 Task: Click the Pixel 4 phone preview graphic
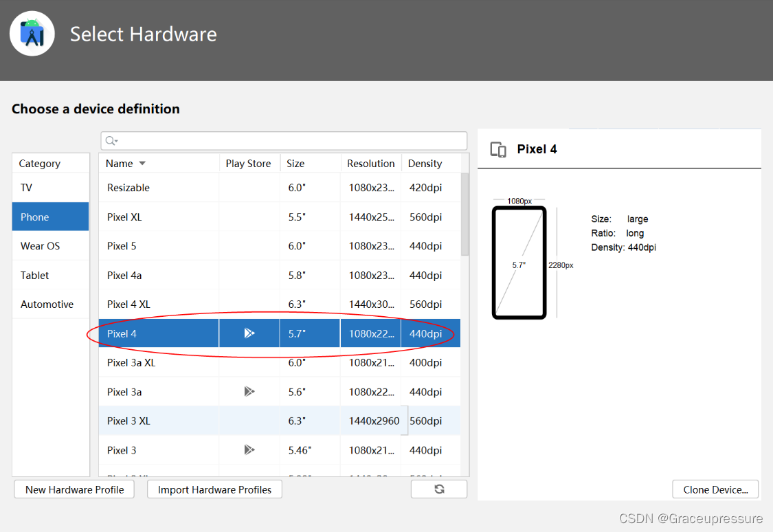pos(519,263)
